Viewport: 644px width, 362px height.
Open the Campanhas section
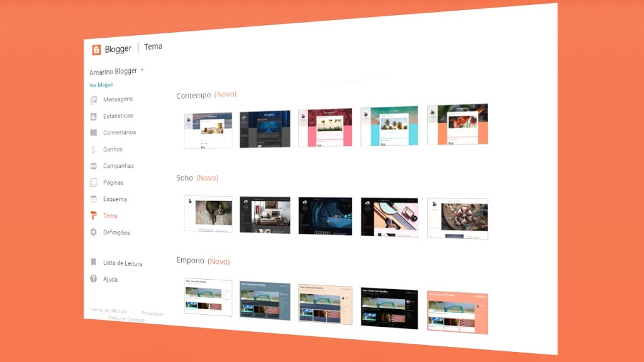point(118,166)
